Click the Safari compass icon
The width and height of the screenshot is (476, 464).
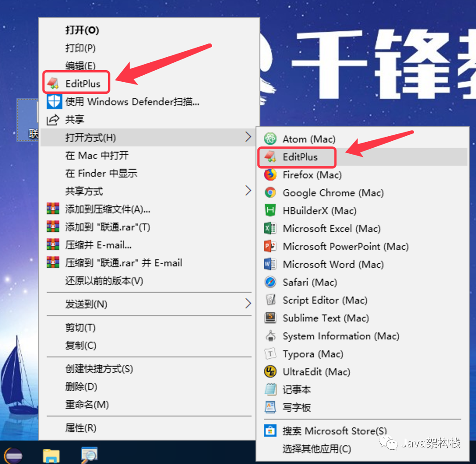(x=270, y=282)
